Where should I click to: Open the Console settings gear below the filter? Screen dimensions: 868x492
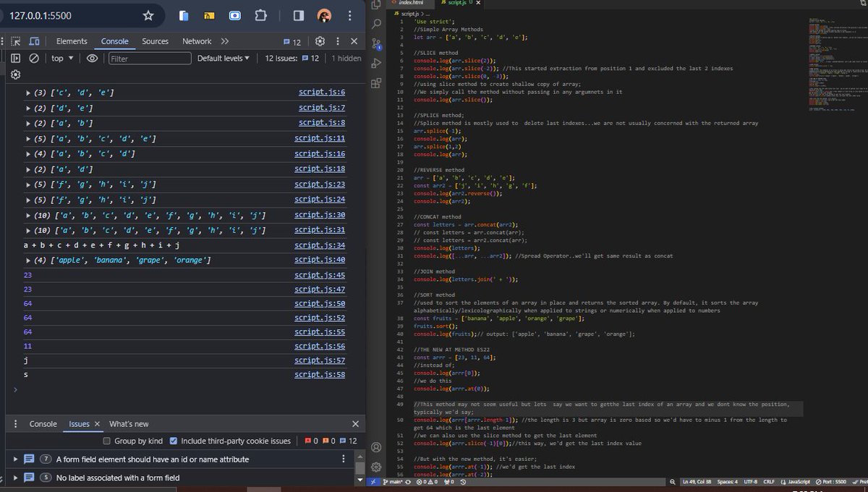pyautogui.click(x=16, y=75)
